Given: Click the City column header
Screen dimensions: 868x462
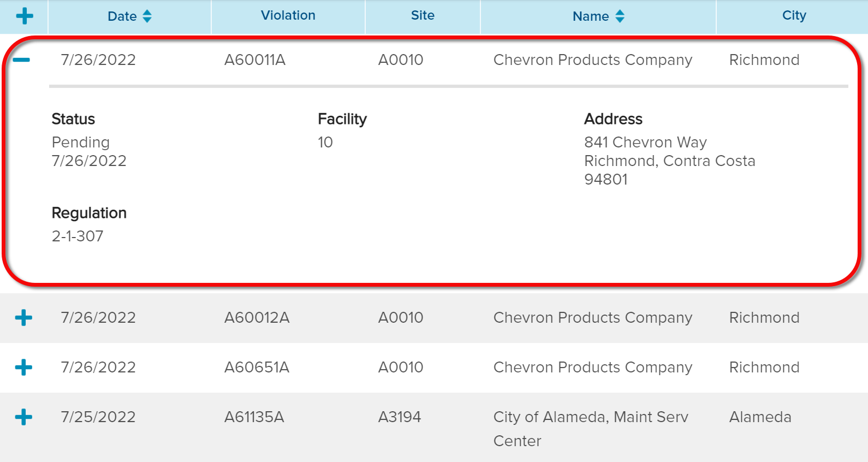Looking at the screenshot, I should (x=794, y=16).
